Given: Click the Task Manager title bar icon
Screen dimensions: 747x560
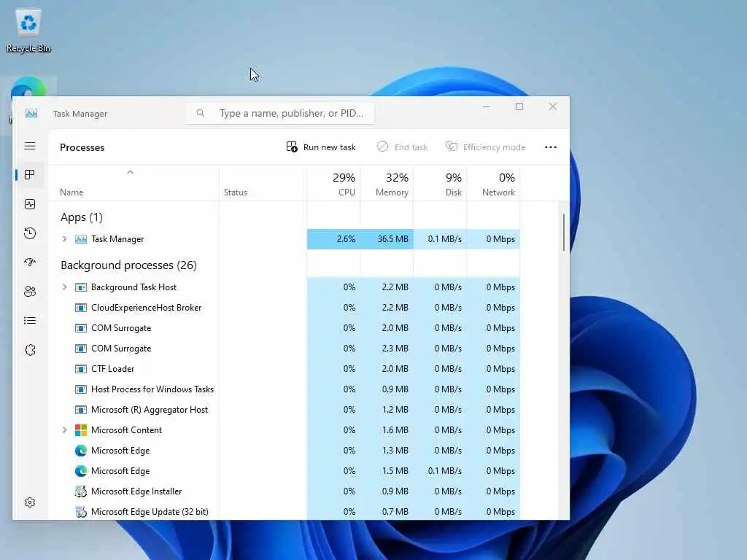Looking at the screenshot, I should [31, 113].
